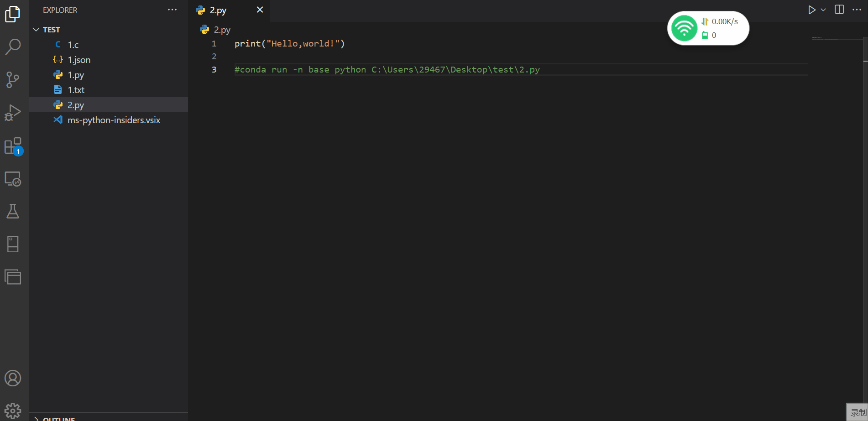Open the run options dropdown chevron

click(x=822, y=10)
